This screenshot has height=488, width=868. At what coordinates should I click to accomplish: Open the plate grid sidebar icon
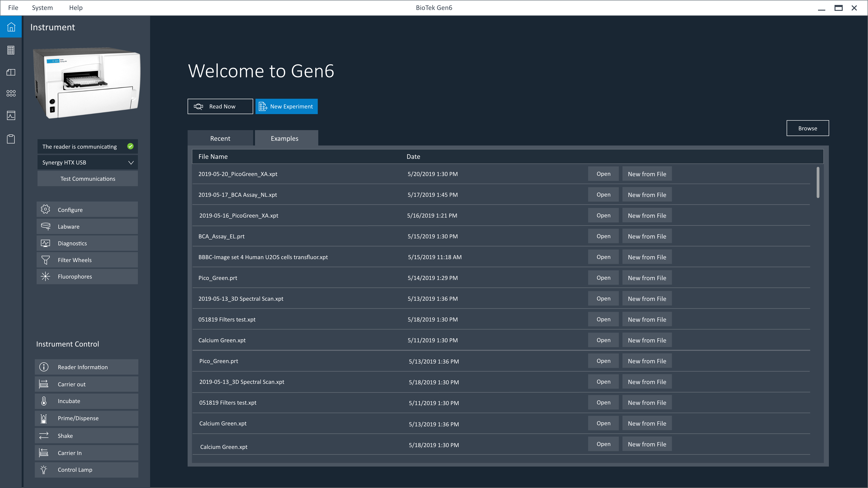[11, 50]
